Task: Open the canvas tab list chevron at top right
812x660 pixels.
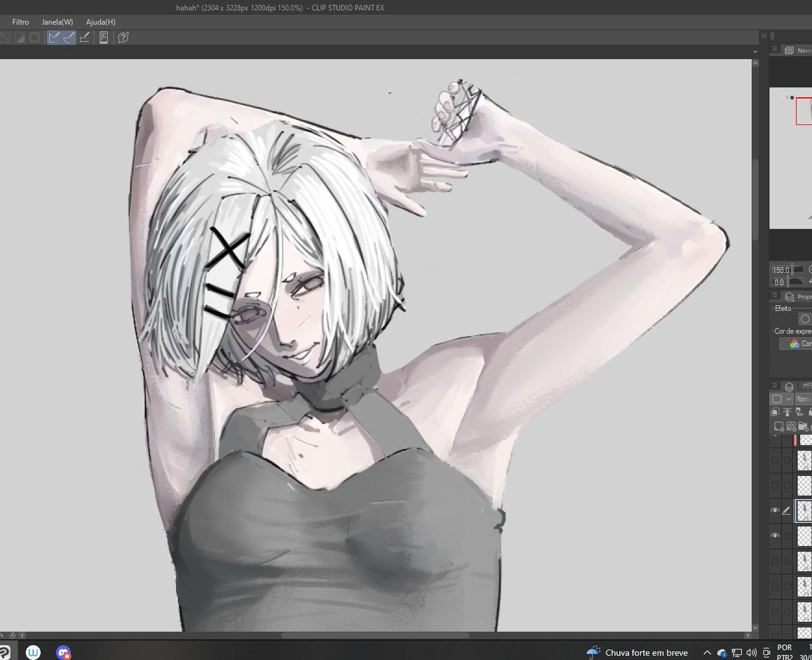Action: 755,51
